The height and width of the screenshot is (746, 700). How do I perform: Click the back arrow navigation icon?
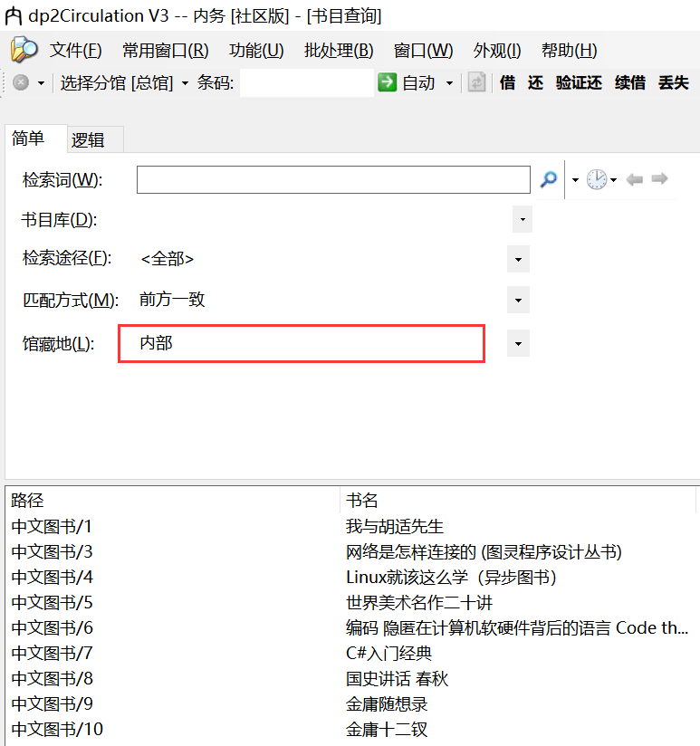point(634,179)
